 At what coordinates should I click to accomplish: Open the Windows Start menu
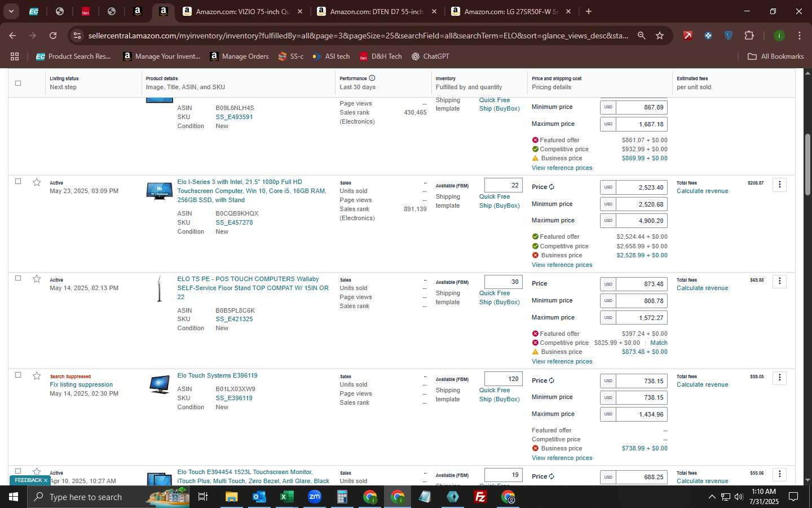(x=14, y=497)
